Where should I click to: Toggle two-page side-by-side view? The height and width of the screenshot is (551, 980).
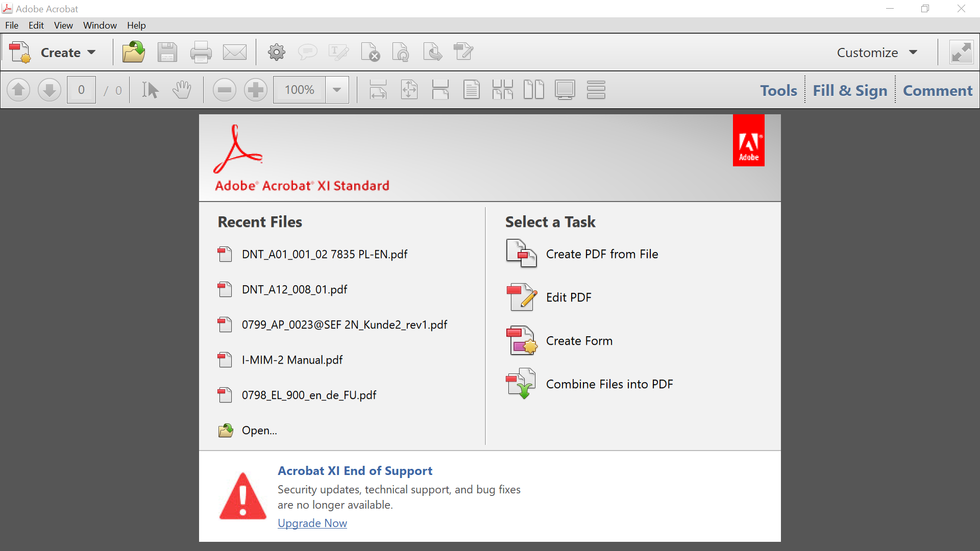(534, 89)
